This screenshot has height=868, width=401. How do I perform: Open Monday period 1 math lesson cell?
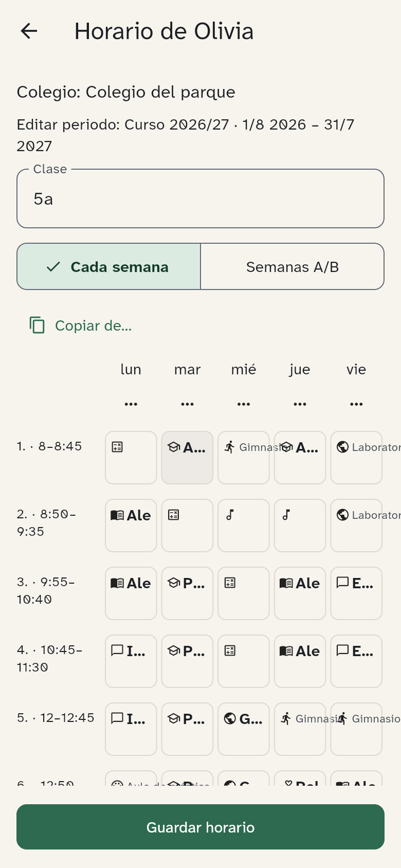pos(131,458)
